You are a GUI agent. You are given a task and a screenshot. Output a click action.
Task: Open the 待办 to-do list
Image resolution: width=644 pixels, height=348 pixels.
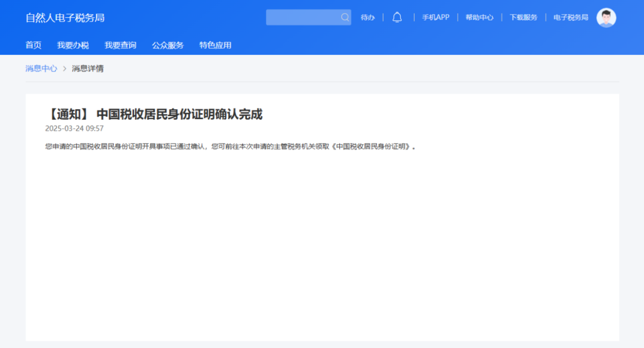coord(368,17)
